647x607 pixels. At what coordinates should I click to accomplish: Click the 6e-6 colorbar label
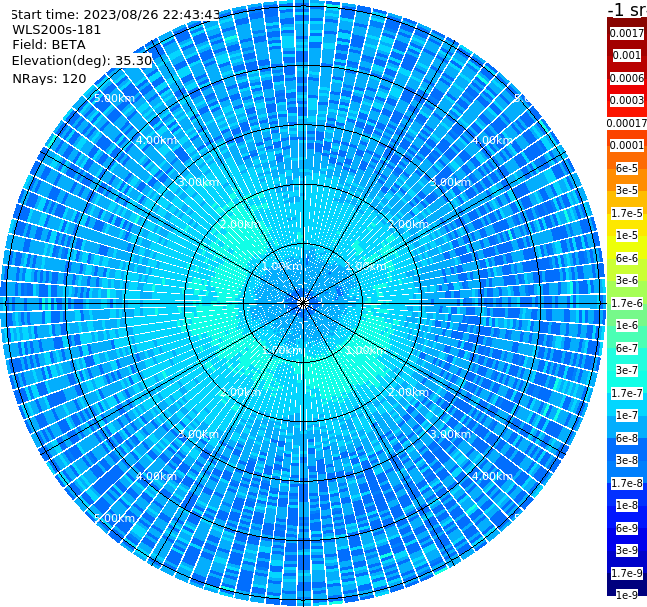click(x=627, y=258)
